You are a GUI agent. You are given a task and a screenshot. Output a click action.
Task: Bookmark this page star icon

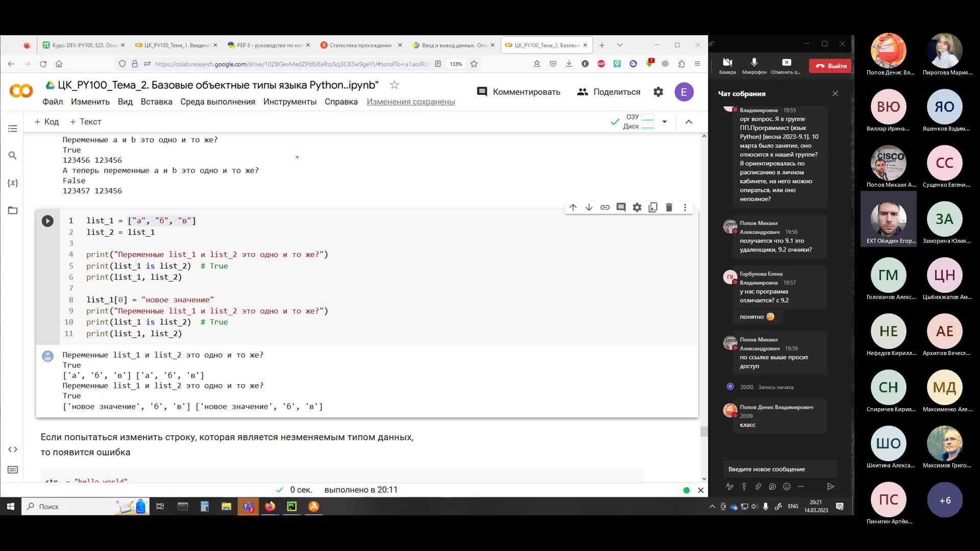pos(474,64)
